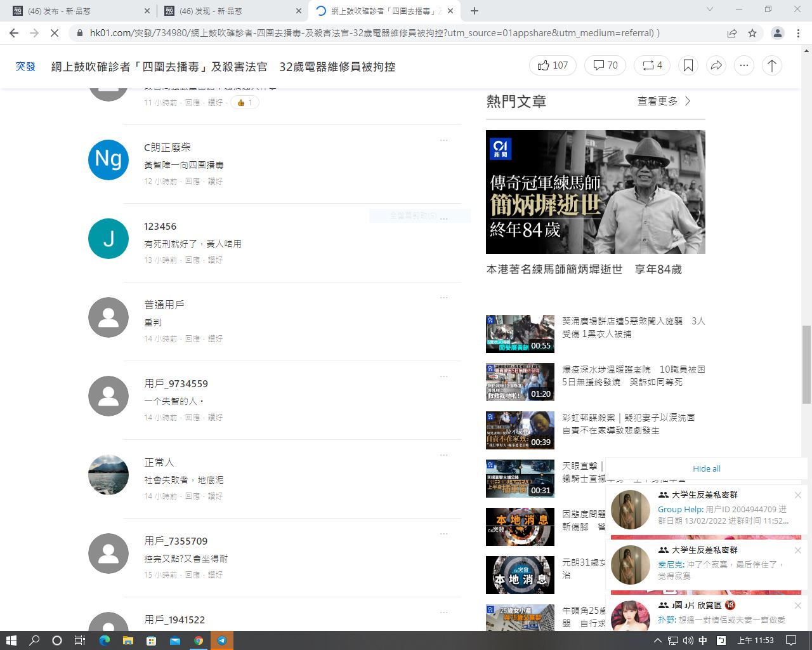
Task: Open the 突發 category link
Action: pos(25,66)
